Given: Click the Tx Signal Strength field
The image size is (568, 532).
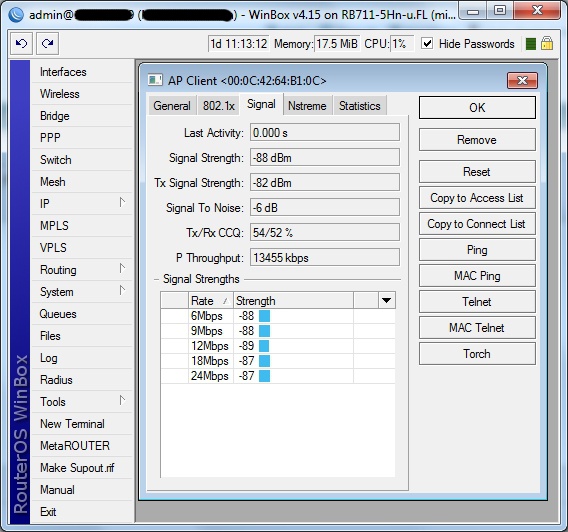Looking at the screenshot, I should point(325,183).
